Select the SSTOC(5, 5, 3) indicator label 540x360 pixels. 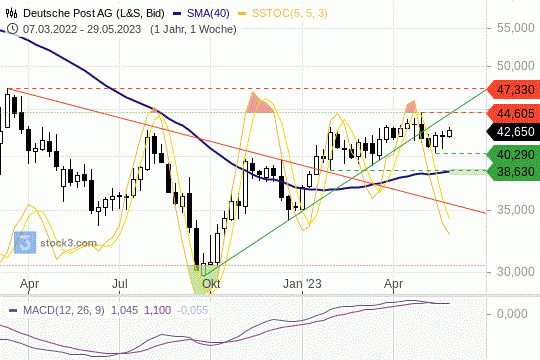290,13
